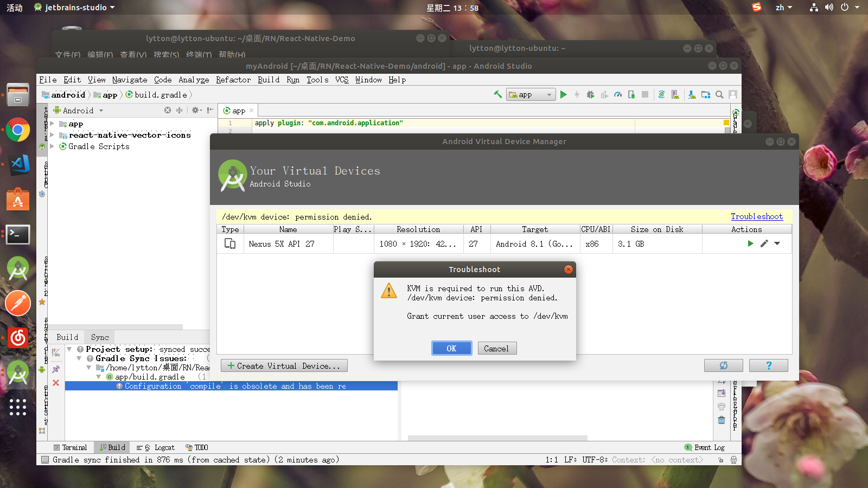
Task: Click Collapse All icon in project panel
Action: click(x=179, y=110)
